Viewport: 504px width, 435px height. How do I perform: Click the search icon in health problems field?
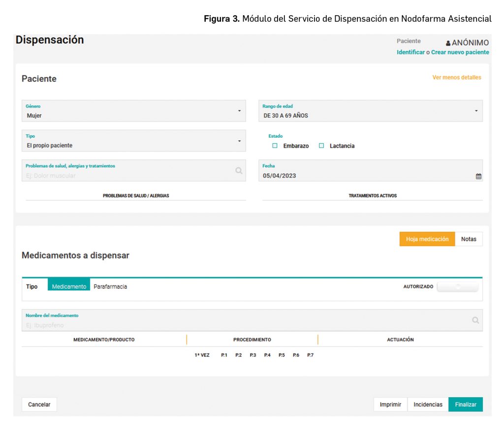tap(239, 171)
